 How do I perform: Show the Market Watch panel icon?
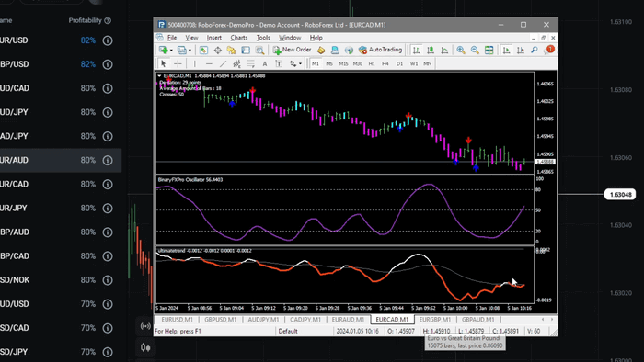[x=203, y=50]
